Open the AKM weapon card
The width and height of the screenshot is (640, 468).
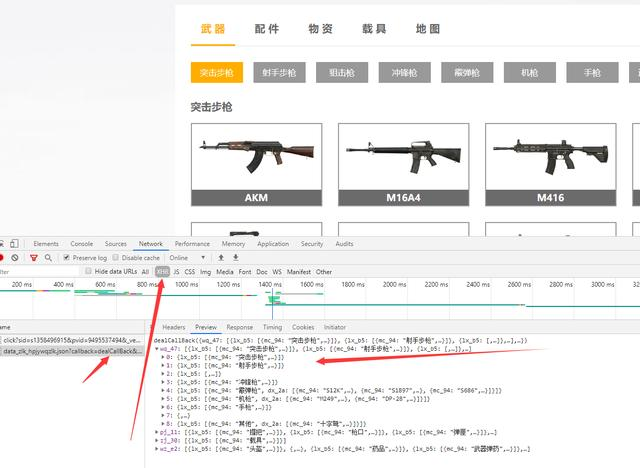(x=256, y=164)
